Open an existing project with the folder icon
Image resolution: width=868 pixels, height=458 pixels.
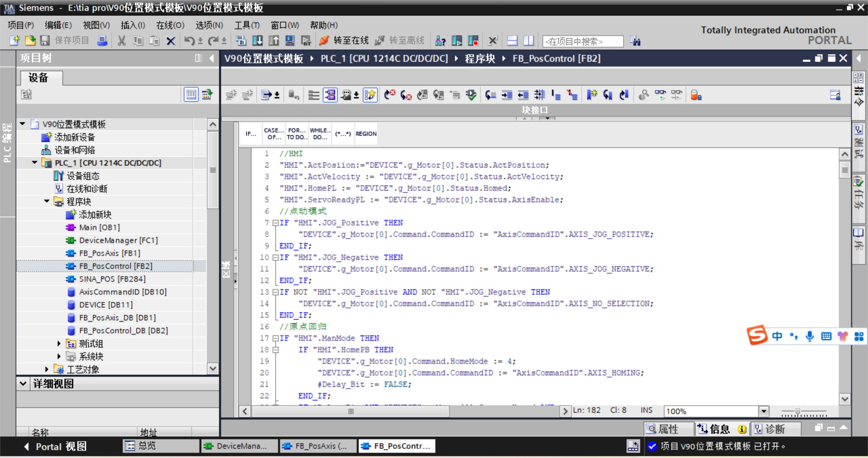pyautogui.click(x=30, y=41)
